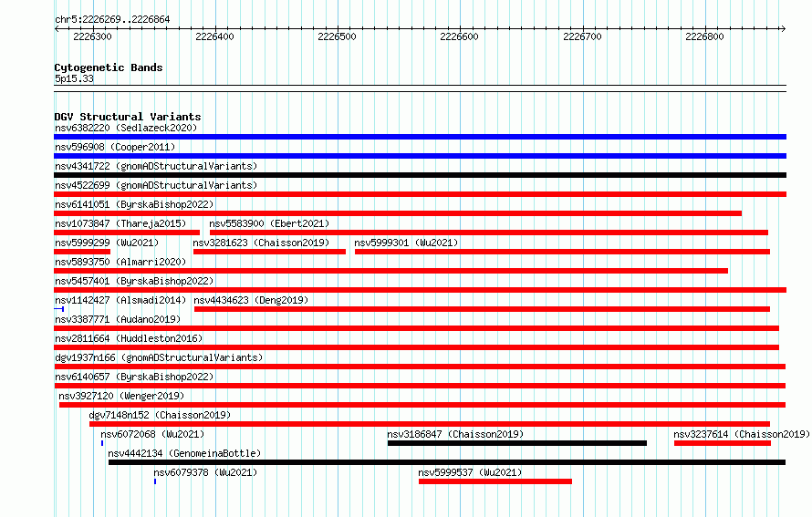Viewport: 812px width, 517px height.
Task: Click the red dgv7148n152 variant bar
Action: coord(430,424)
